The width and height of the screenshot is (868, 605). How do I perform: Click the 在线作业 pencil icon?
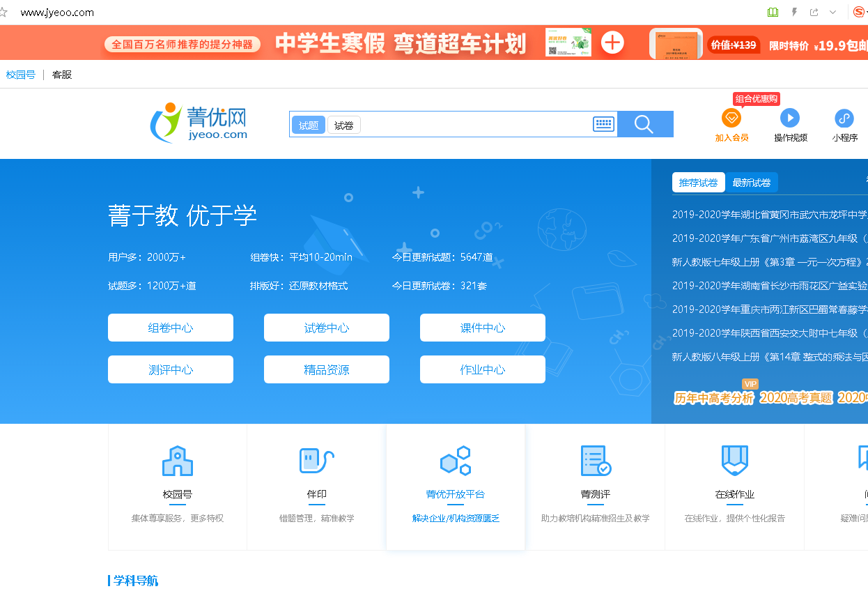[734, 461]
